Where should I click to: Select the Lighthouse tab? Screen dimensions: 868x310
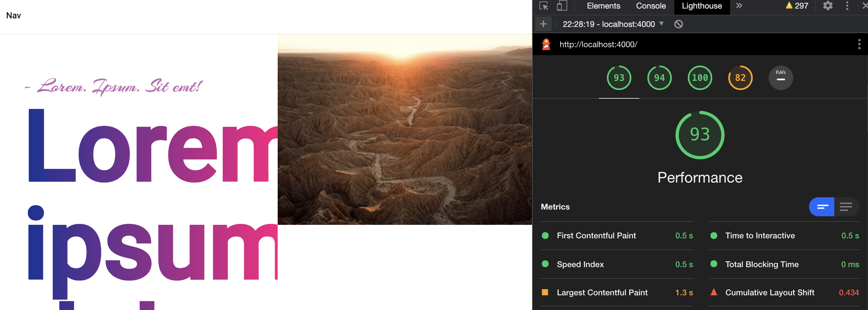pos(702,7)
